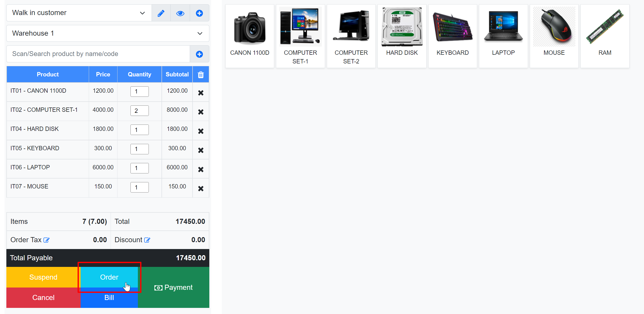Click the Bill button
The width and height of the screenshot is (644, 314).
tap(109, 297)
